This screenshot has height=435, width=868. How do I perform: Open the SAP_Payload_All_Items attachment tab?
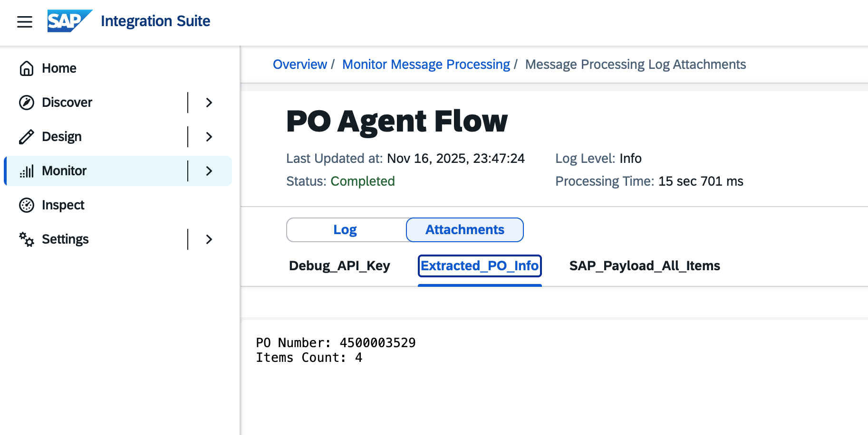coord(645,266)
